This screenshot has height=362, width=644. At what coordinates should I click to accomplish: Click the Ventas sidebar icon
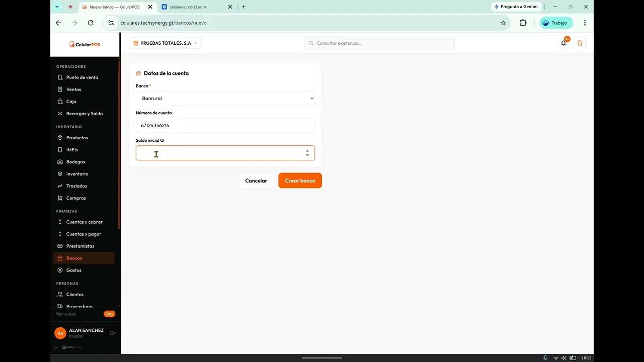click(60, 89)
